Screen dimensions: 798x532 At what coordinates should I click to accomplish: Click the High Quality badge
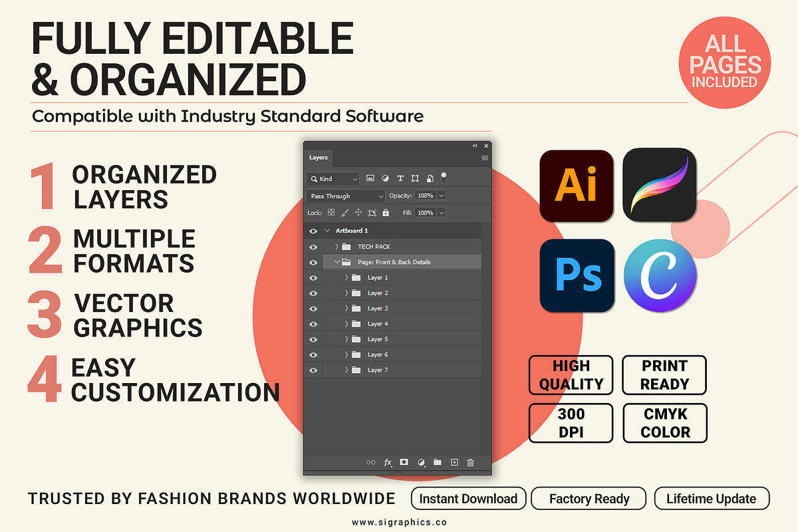coord(571,375)
